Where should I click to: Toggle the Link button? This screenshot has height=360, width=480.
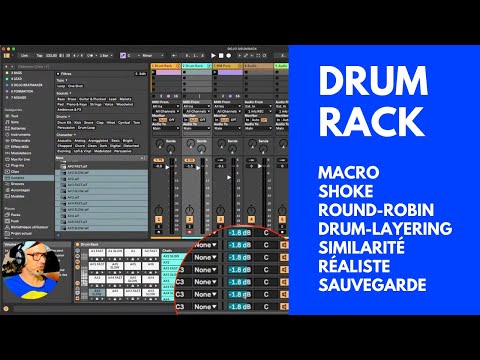tap(25, 55)
